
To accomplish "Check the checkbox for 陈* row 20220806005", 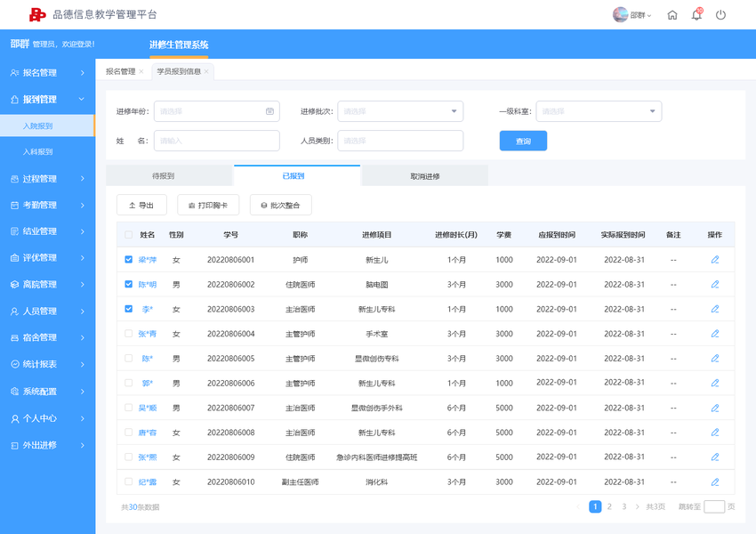I will 128,359.
